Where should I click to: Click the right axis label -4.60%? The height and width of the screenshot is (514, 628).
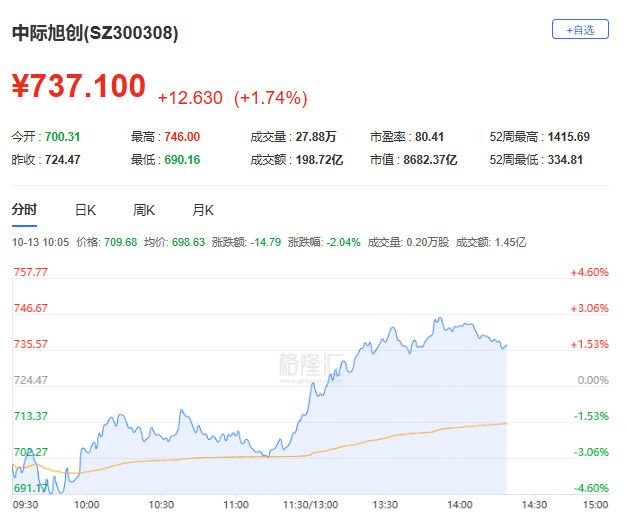click(591, 488)
